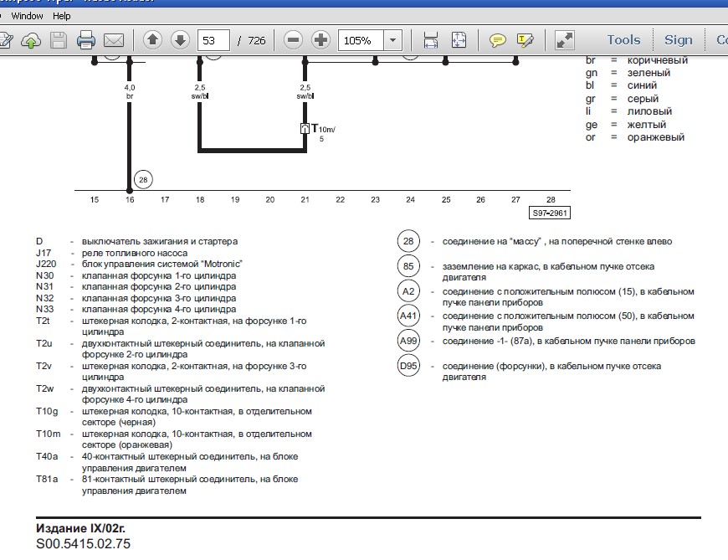Click legend code 'T10m' in component list
This screenshot has width=728, height=560.
tap(49, 434)
